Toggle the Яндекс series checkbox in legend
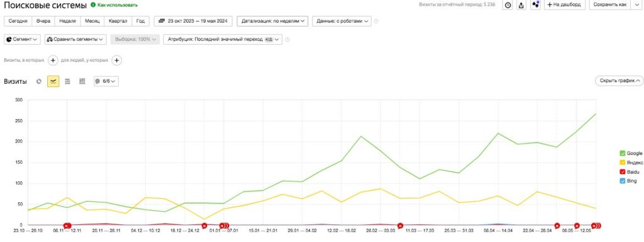644x242 pixels. (x=623, y=163)
